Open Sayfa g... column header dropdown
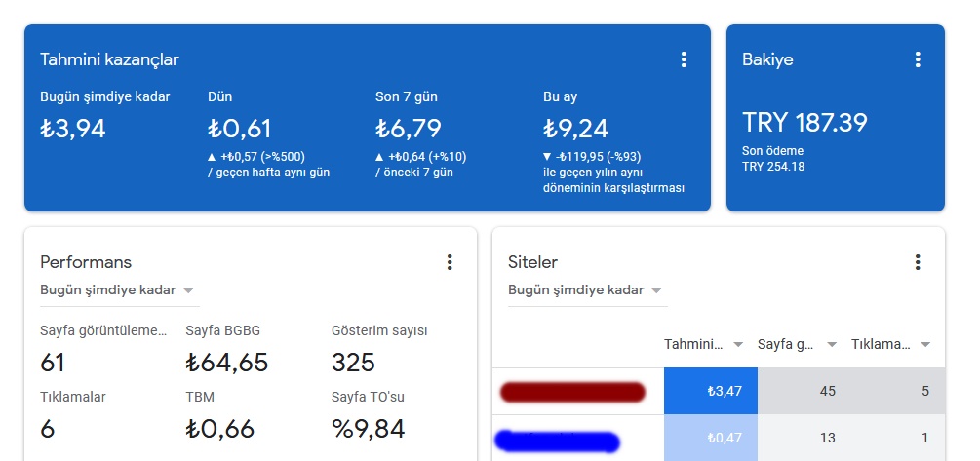This screenshot has height=461, width=980. click(x=798, y=344)
